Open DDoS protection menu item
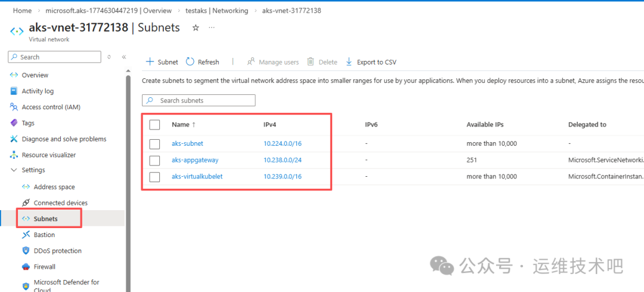The image size is (644, 292). point(57,251)
